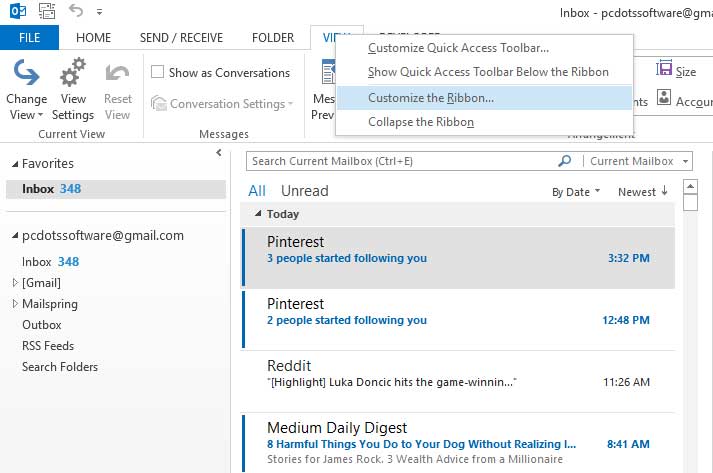Screen dimensions: 713x473
Task: Click the Reset View icon
Action: [x=117, y=75]
